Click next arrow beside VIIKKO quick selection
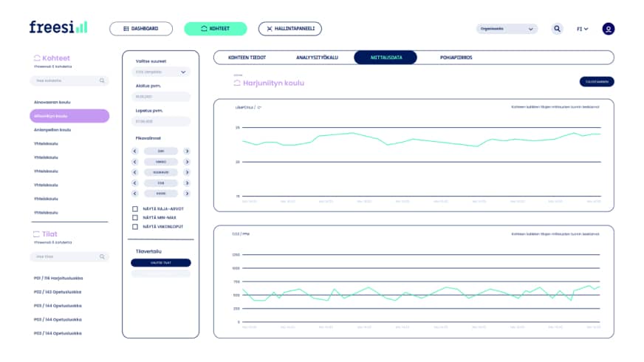 click(x=187, y=162)
